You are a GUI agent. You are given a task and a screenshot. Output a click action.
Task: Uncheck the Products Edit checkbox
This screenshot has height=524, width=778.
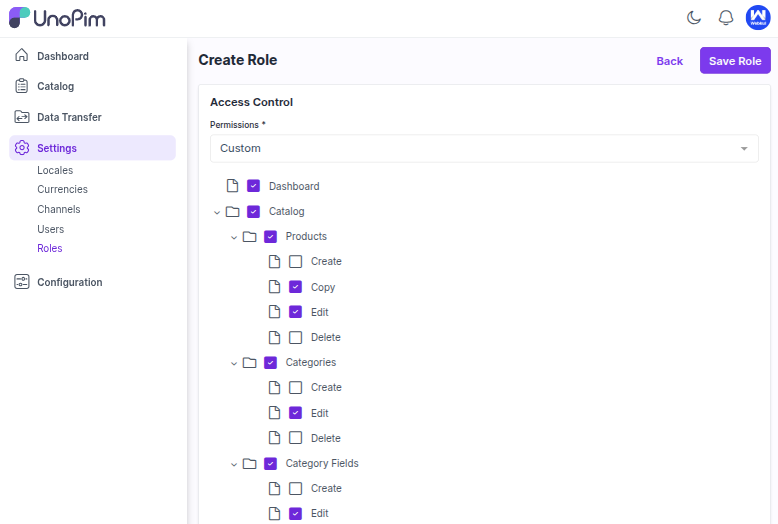tap(295, 312)
